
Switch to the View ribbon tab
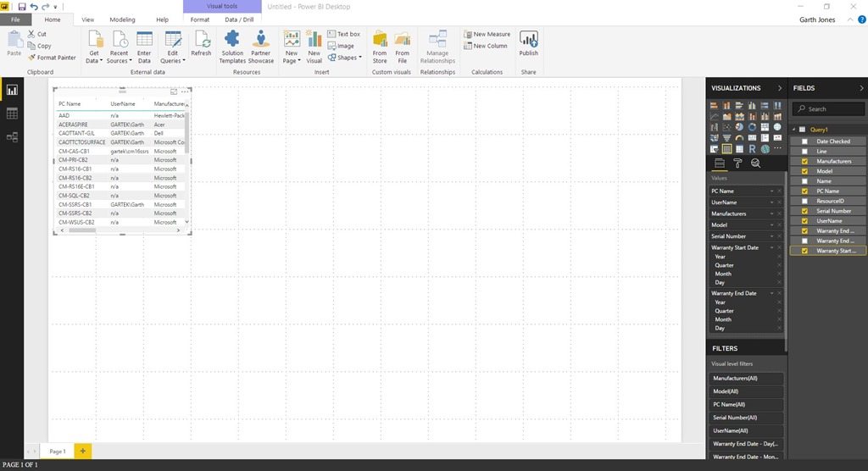88,19
